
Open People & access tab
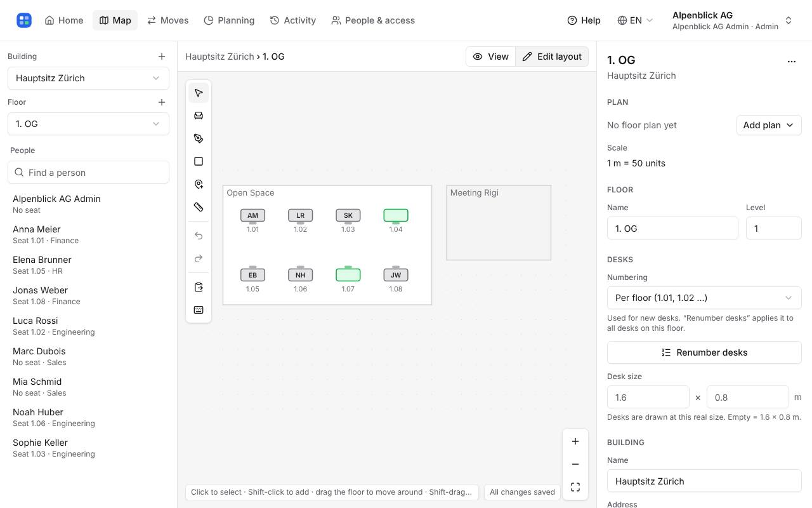click(x=373, y=20)
